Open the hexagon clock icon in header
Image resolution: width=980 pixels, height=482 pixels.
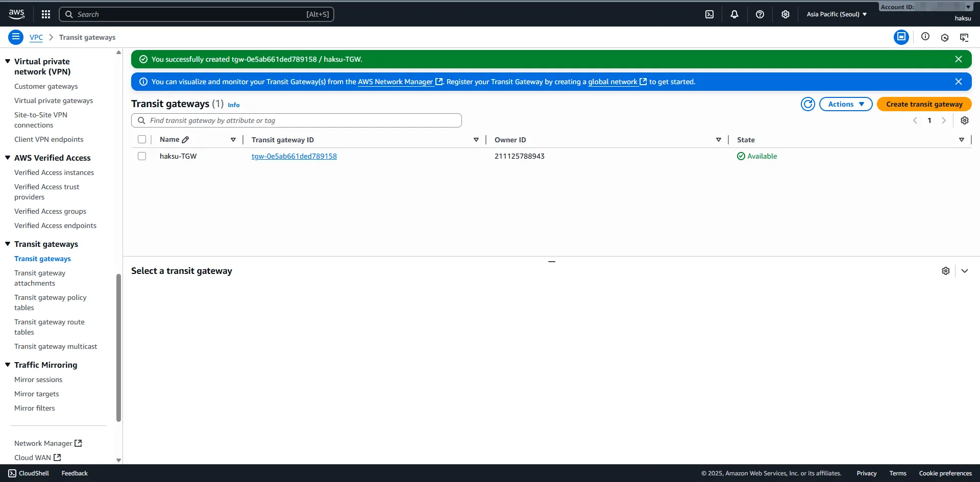945,37
